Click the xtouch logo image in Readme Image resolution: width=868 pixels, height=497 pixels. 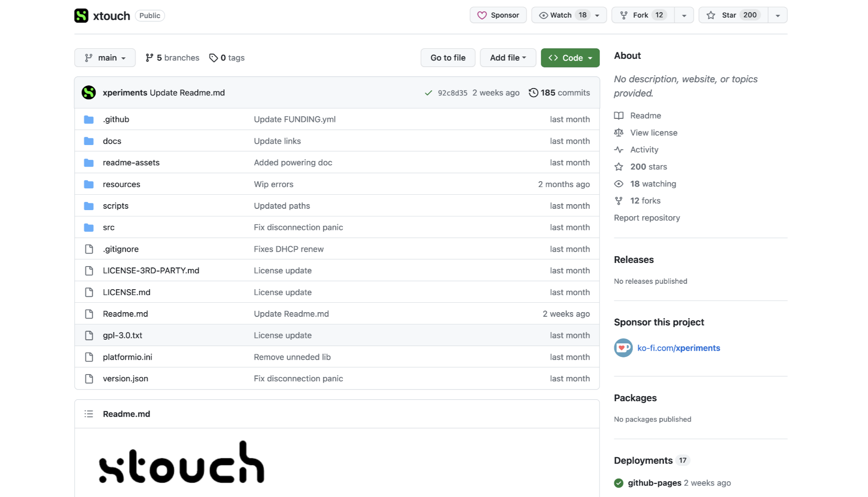tap(182, 462)
